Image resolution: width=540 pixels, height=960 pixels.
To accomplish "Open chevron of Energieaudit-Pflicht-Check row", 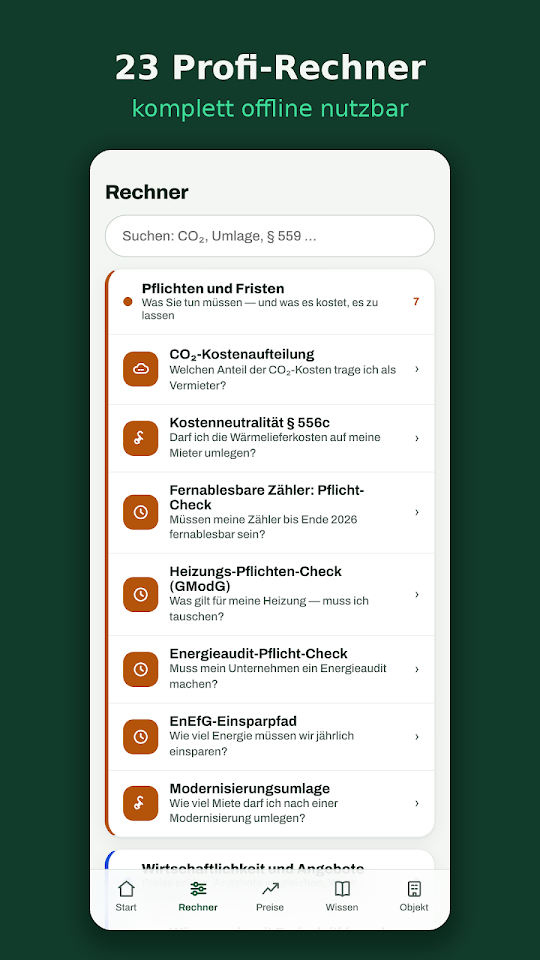I will (417, 669).
